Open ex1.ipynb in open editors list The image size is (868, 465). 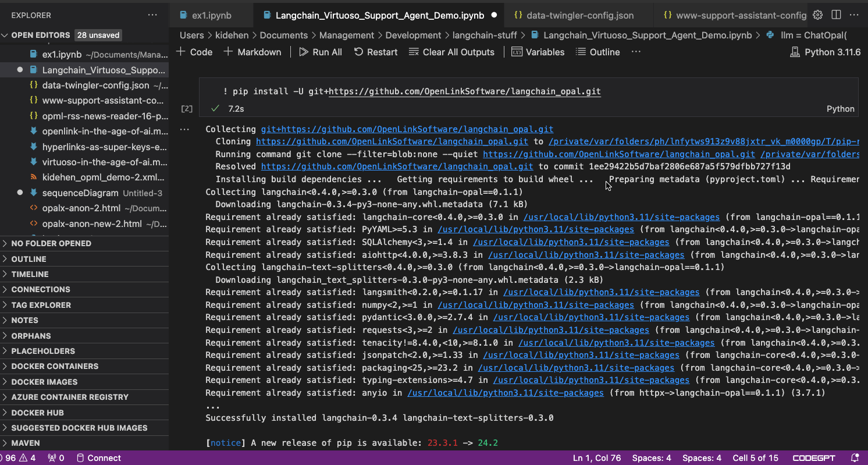84,54
